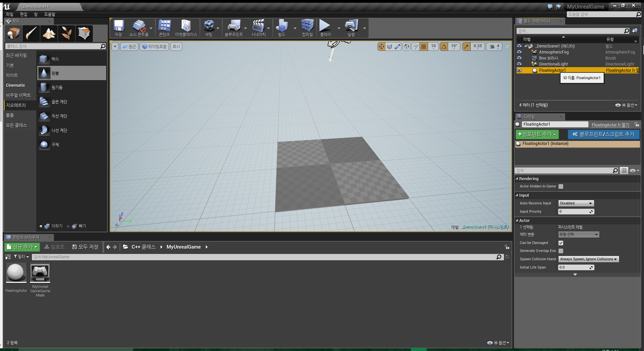This screenshot has height=351, width=644.
Task: Select FloatingActor asset thumbnail
Action: click(x=16, y=273)
